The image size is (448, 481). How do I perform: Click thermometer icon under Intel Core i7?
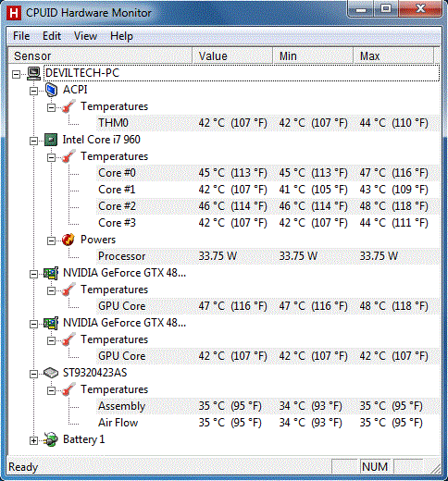coord(68,156)
